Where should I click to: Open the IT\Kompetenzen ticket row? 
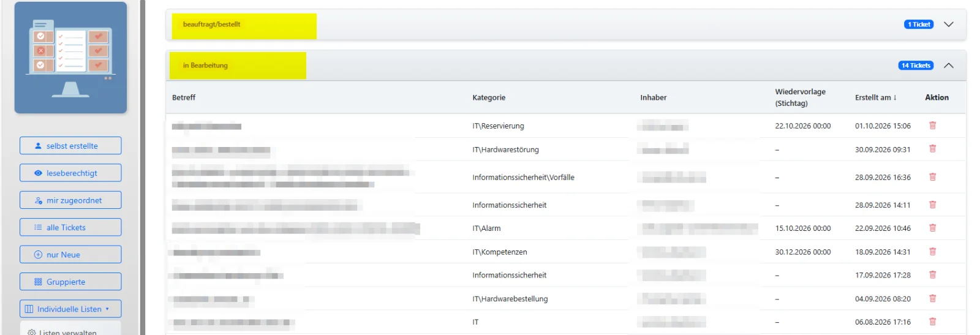pyautogui.click(x=565, y=252)
